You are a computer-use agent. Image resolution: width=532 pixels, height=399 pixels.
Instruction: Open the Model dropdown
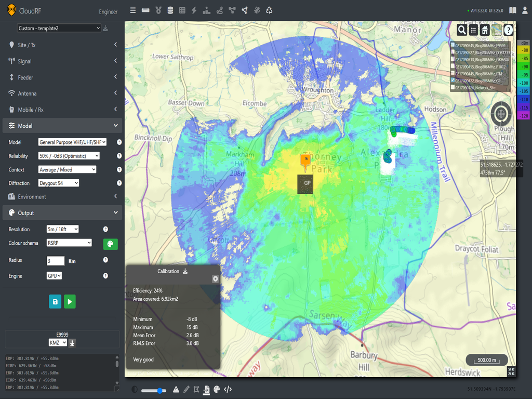(73, 142)
